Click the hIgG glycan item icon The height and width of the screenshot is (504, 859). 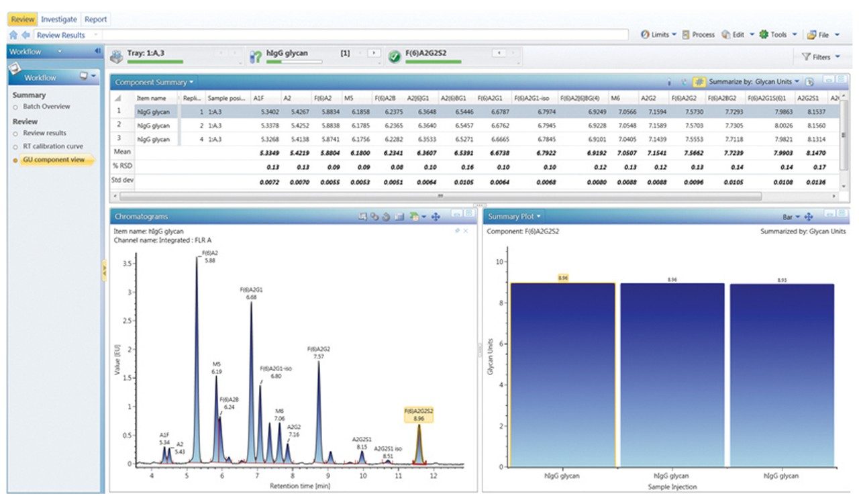(x=256, y=57)
